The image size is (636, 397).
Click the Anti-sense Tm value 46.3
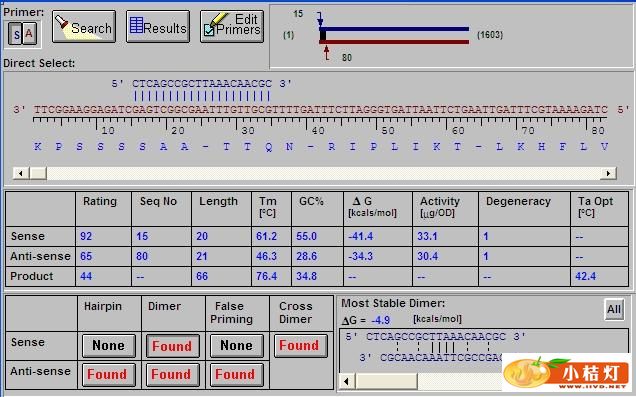(266, 256)
